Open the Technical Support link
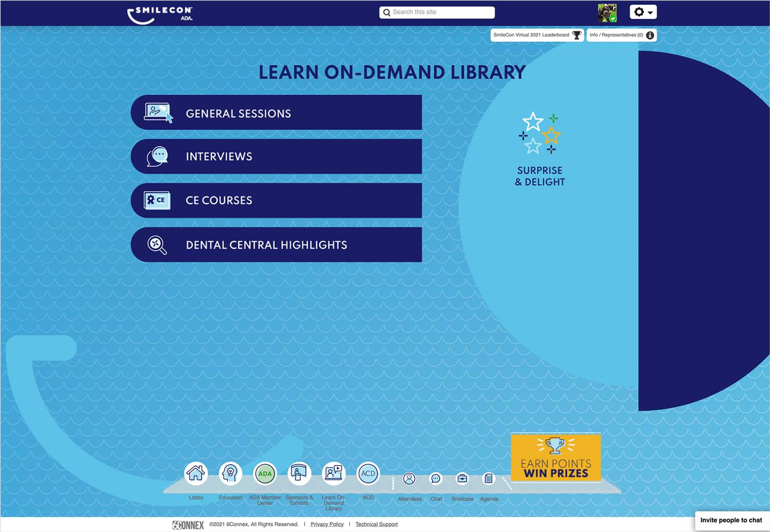770x532 pixels. [x=376, y=524]
